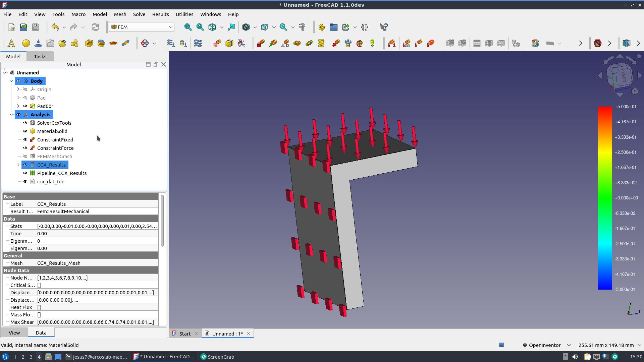This screenshot has width=644, height=362.
Task: Click the spring constraint icon
Action: (x=321, y=43)
